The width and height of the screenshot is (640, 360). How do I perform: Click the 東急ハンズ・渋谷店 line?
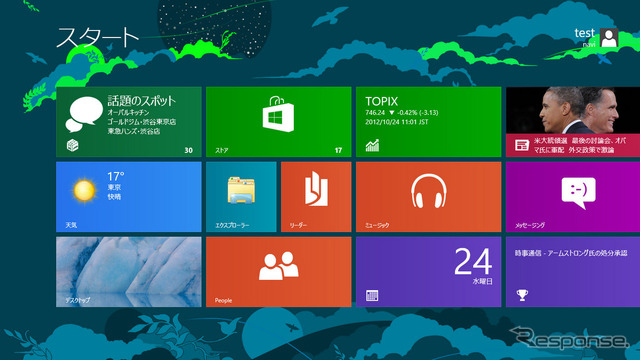[134, 131]
